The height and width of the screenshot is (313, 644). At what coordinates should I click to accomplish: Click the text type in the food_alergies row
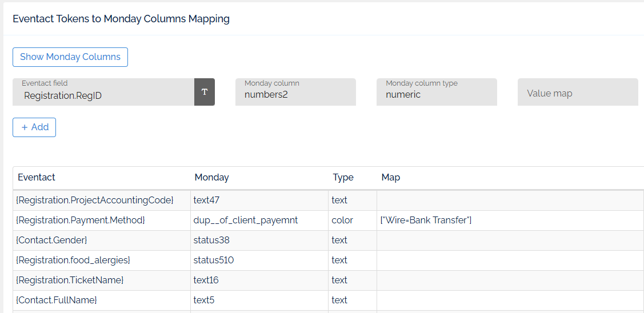pos(353,260)
